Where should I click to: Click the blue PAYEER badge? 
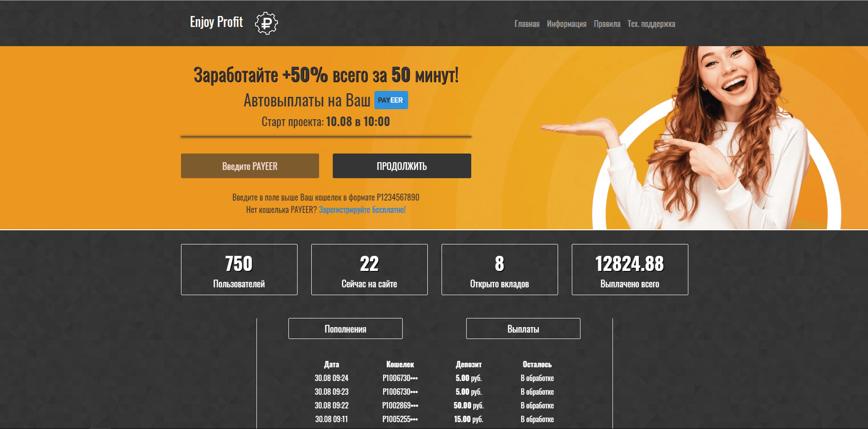pos(391,100)
